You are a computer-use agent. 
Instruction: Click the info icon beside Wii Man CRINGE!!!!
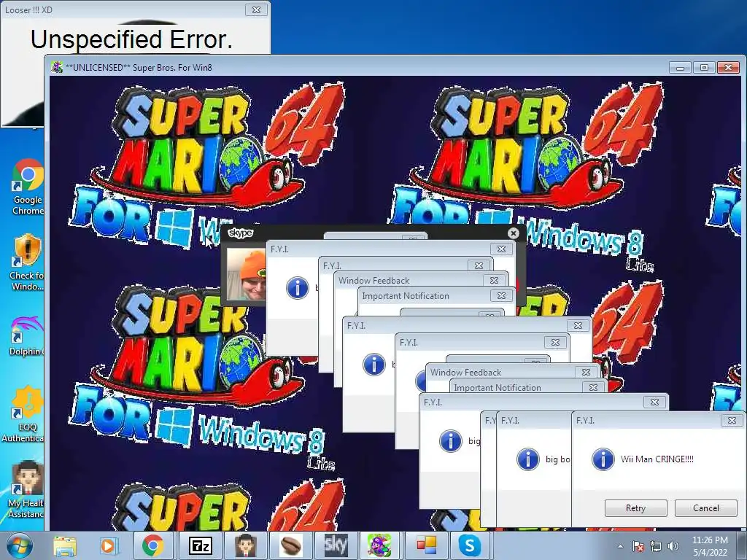(x=603, y=459)
